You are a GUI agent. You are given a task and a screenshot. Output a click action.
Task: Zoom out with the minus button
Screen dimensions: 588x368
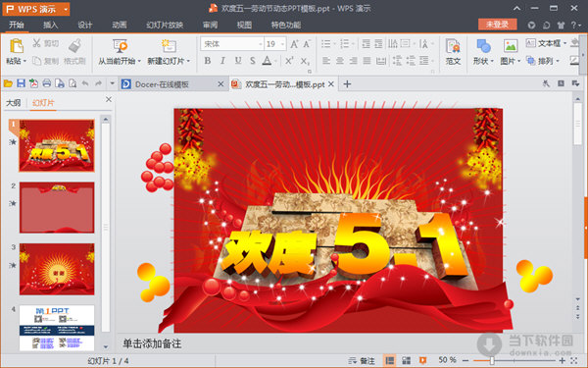pos(465,361)
